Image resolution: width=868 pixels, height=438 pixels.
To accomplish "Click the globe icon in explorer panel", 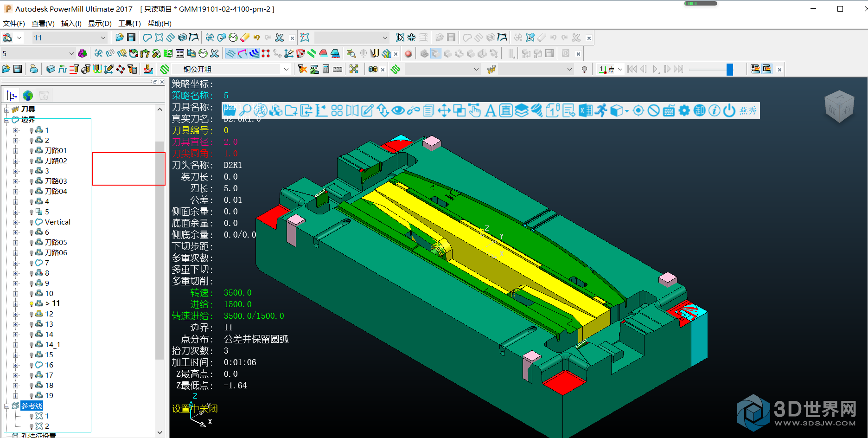I will (x=28, y=96).
